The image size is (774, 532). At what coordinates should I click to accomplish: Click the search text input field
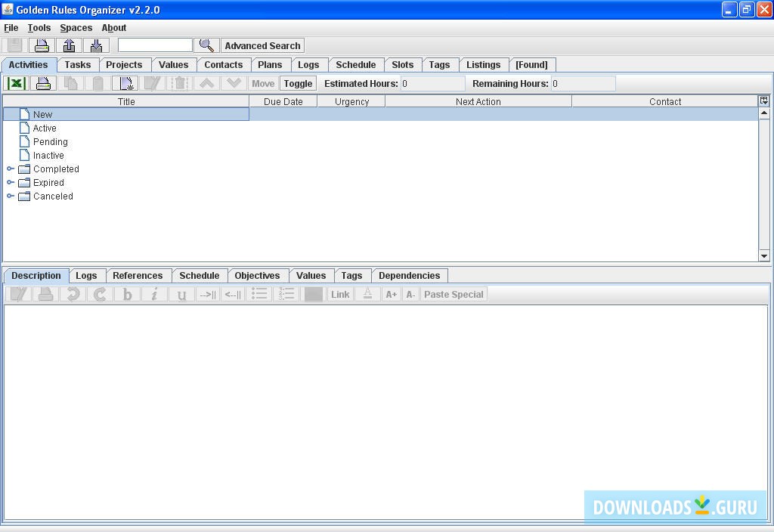point(155,45)
